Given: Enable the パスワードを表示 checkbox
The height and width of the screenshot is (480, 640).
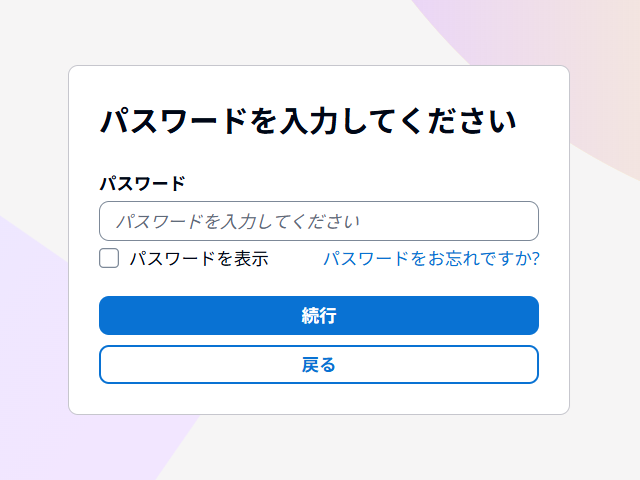Looking at the screenshot, I should [x=109, y=259].
